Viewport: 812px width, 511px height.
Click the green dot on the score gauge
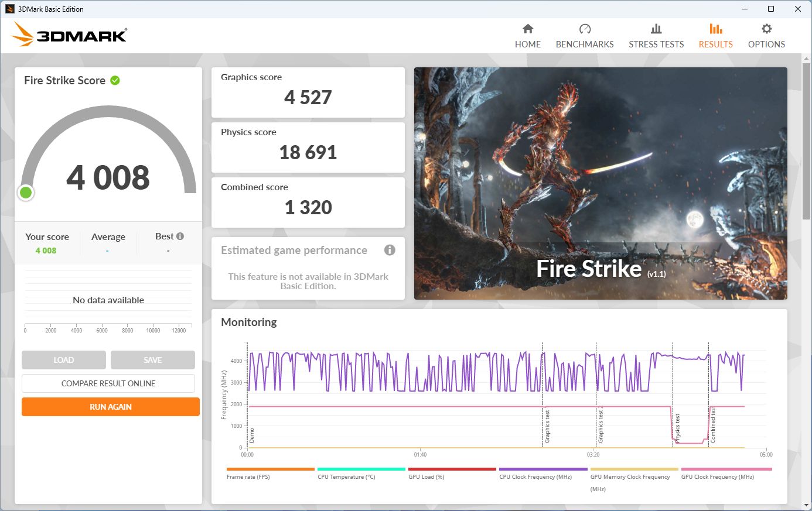coord(26,193)
